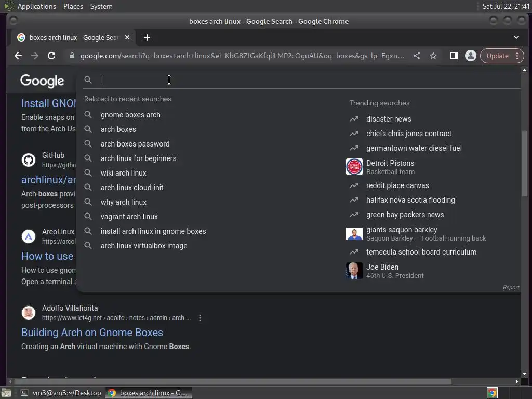This screenshot has height=399, width=532.
Task: Click the vertical page scrollbar
Action: point(525,163)
